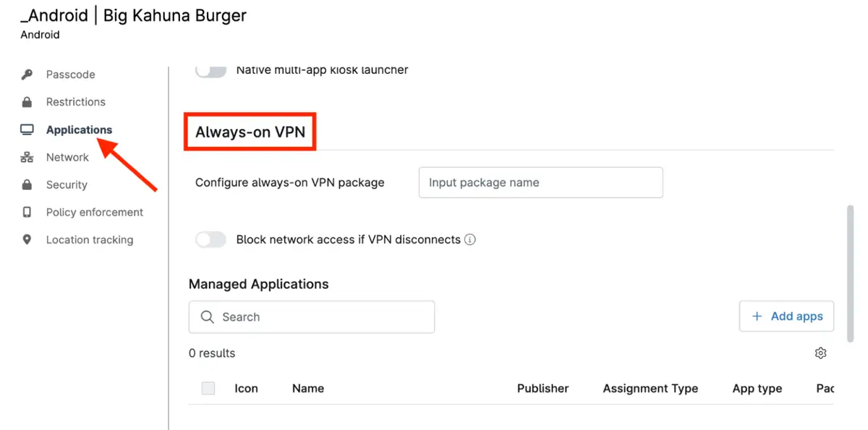Image resolution: width=868 pixels, height=430 pixels.
Task: Click the Policy enforcement device icon
Action: [27, 212]
